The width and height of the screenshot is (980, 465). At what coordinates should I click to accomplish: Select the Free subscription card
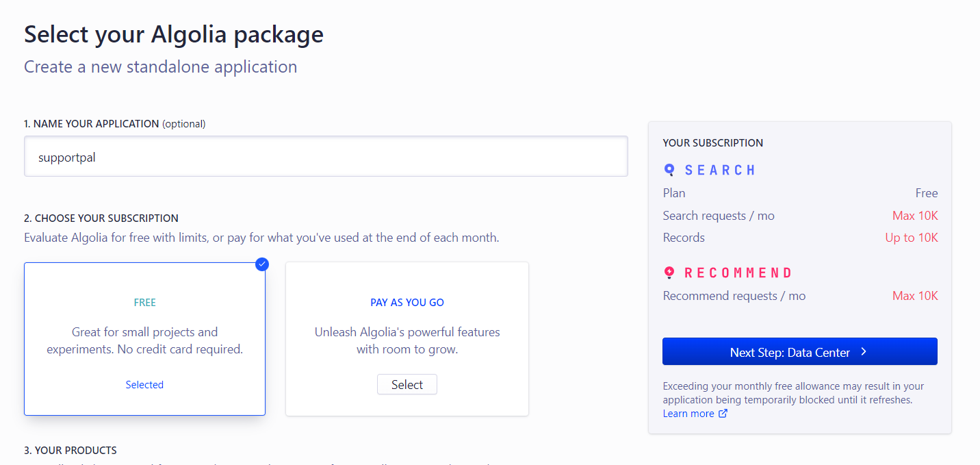144,339
